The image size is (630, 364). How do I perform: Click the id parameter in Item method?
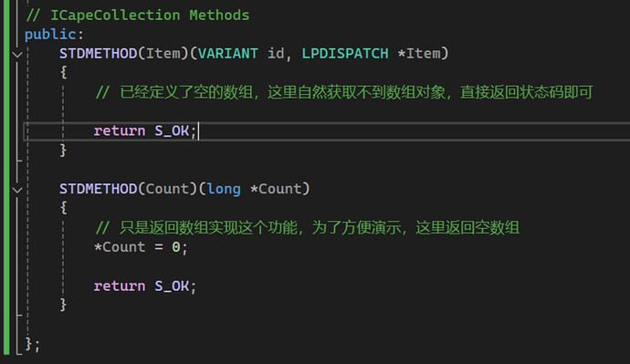(276, 54)
